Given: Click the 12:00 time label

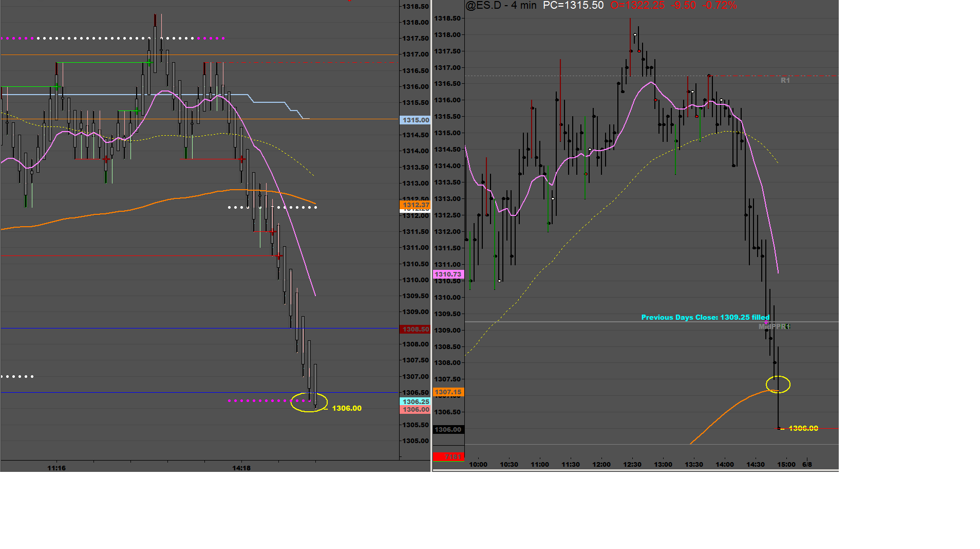Looking at the screenshot, I should pyautogui.click(x=601, y=465).
